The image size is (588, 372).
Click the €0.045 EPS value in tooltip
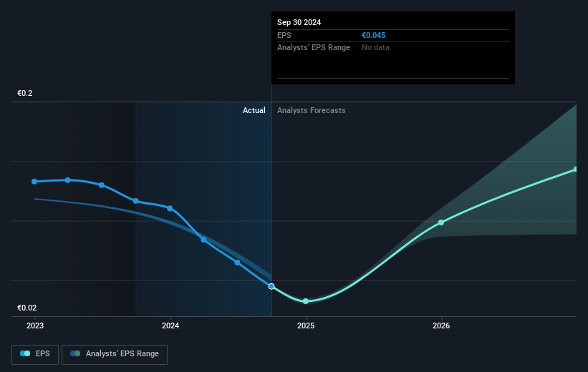pyautogui.click(x=374, y=35)
